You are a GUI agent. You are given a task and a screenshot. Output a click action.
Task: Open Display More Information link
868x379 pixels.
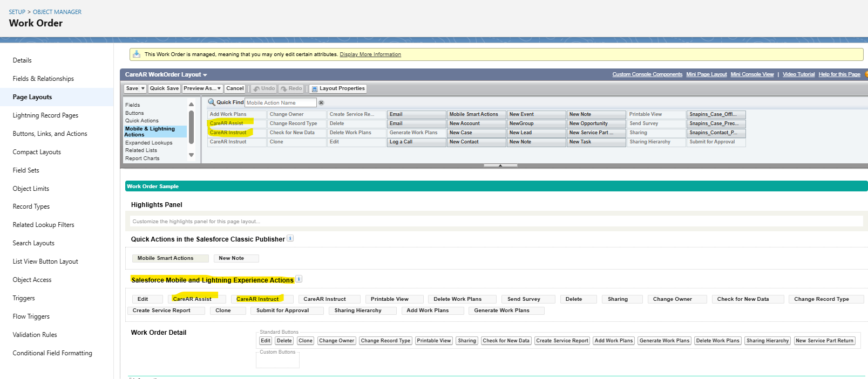tap(370, 54)
